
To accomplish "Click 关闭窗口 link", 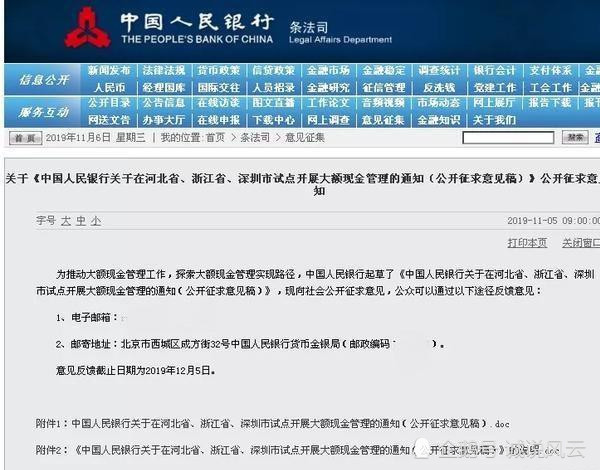I will point(581,243).
